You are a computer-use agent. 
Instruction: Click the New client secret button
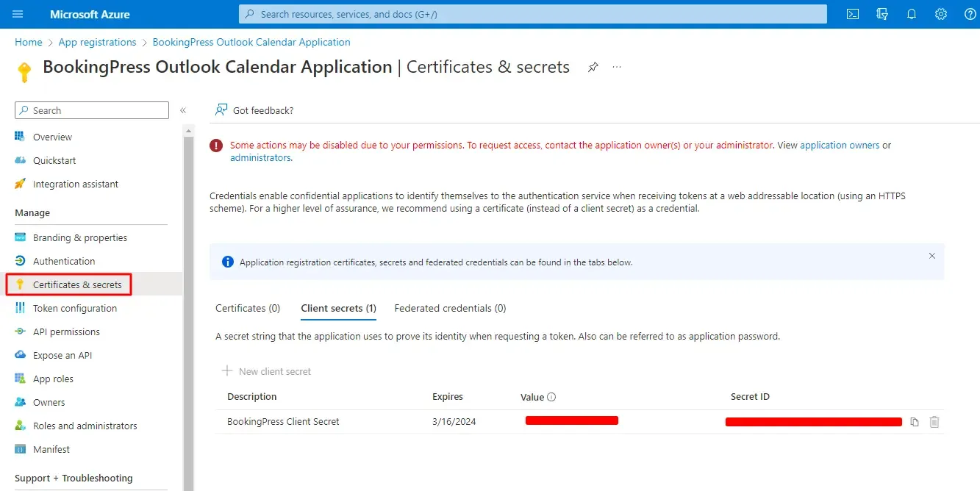[266, 371]
